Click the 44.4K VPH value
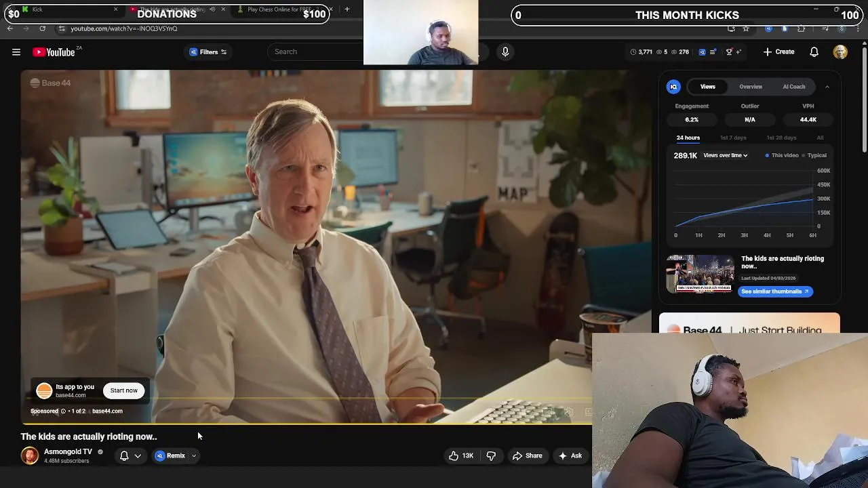This screenshot has height=488, width=868. tap(808, 120)
